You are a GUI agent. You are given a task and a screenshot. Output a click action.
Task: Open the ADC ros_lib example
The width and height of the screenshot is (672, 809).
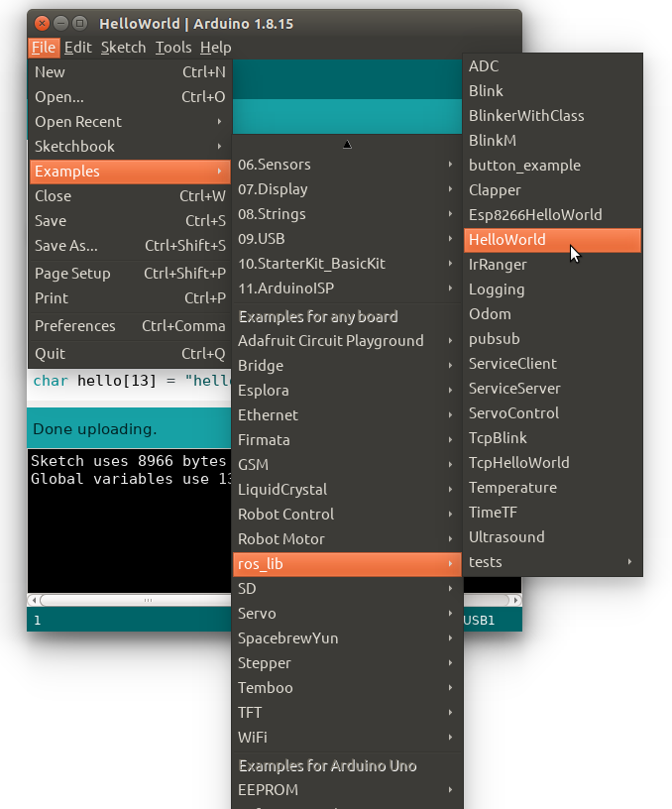point(552,66)
